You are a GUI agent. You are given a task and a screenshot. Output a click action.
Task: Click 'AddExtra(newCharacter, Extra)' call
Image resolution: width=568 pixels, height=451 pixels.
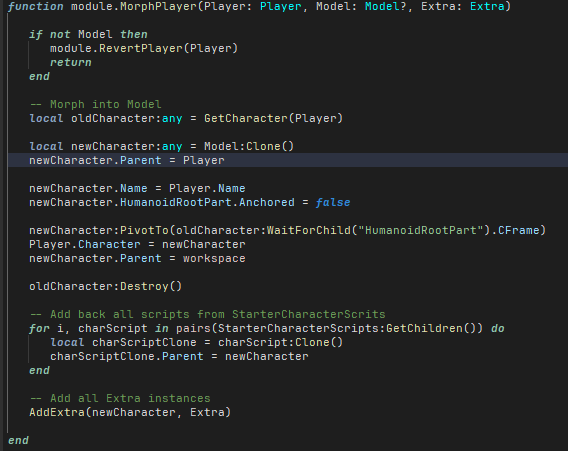tap(130, 413)
